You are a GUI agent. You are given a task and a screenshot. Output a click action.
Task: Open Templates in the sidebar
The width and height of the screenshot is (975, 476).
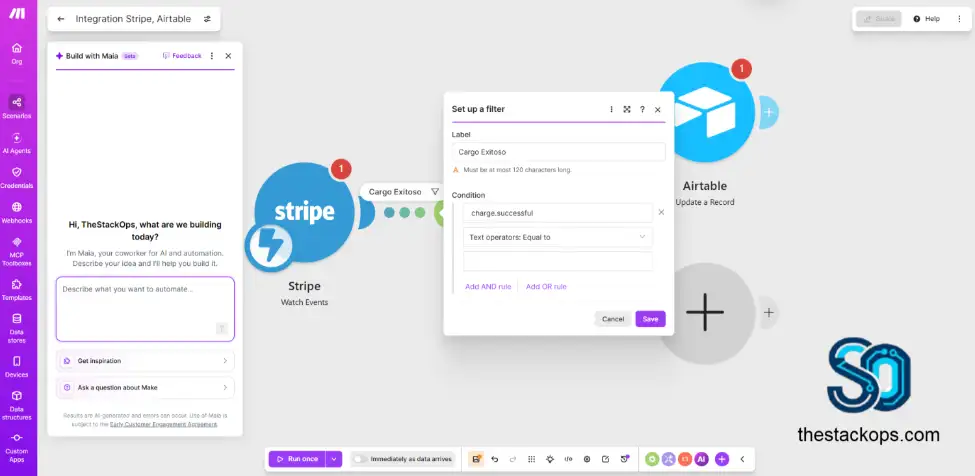(x=17, y=290)
